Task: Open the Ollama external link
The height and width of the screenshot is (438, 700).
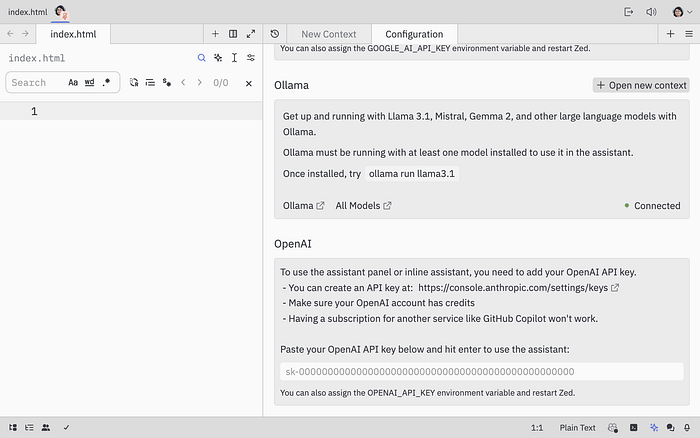Action: click(x=304, y=206)
